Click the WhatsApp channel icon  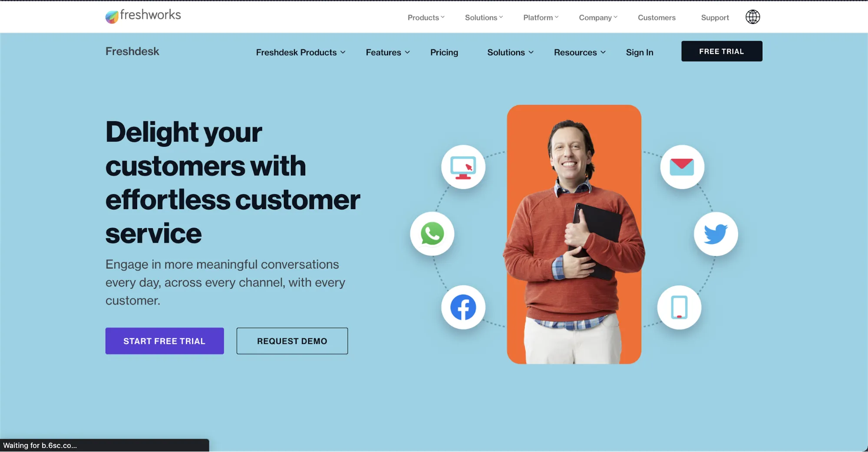[432, 234]
